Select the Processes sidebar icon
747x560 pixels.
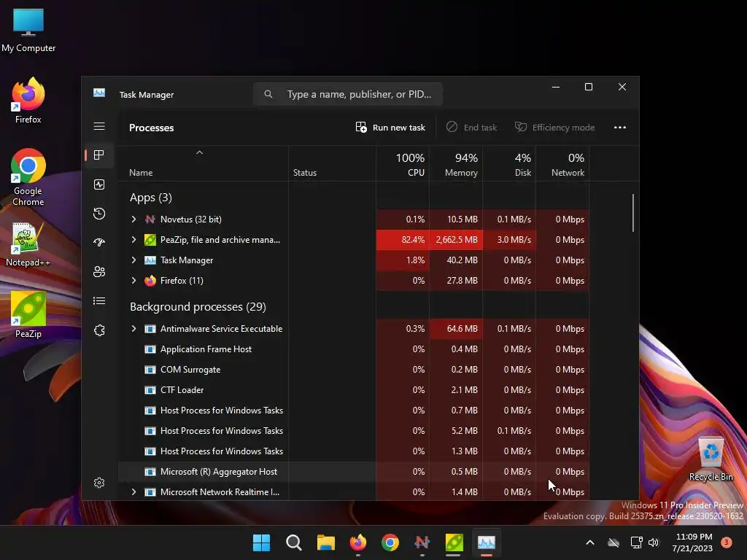point(99,155)
